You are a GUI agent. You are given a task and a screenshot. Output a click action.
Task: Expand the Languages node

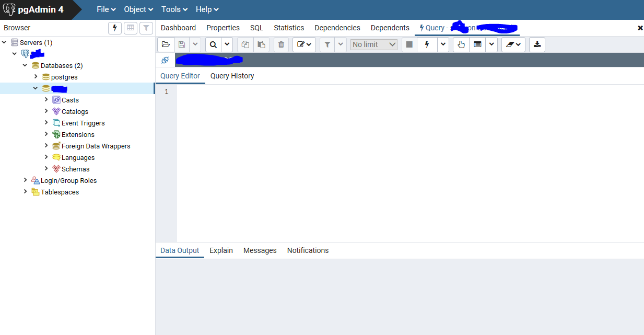[46, 157]
